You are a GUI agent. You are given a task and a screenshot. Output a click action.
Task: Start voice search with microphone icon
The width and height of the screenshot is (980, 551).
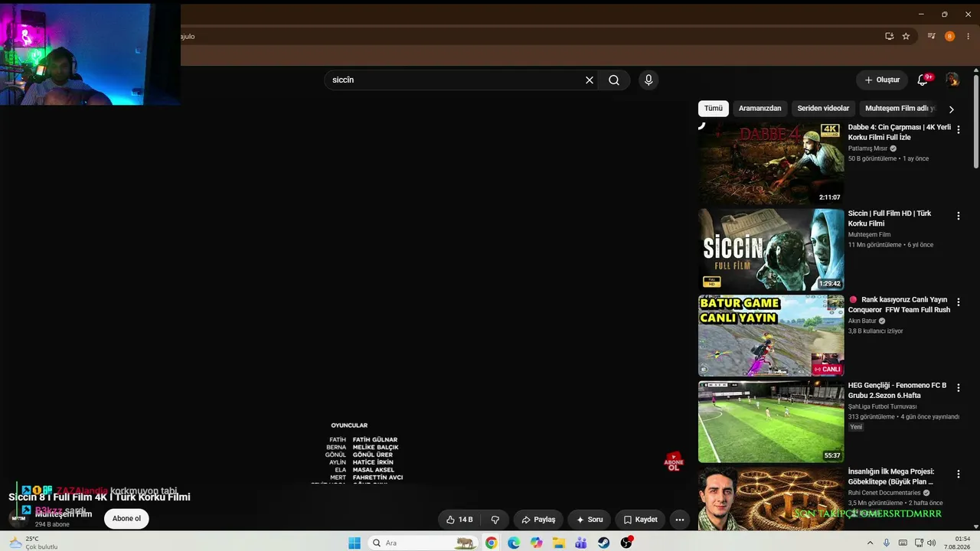(x=648, y=80)
